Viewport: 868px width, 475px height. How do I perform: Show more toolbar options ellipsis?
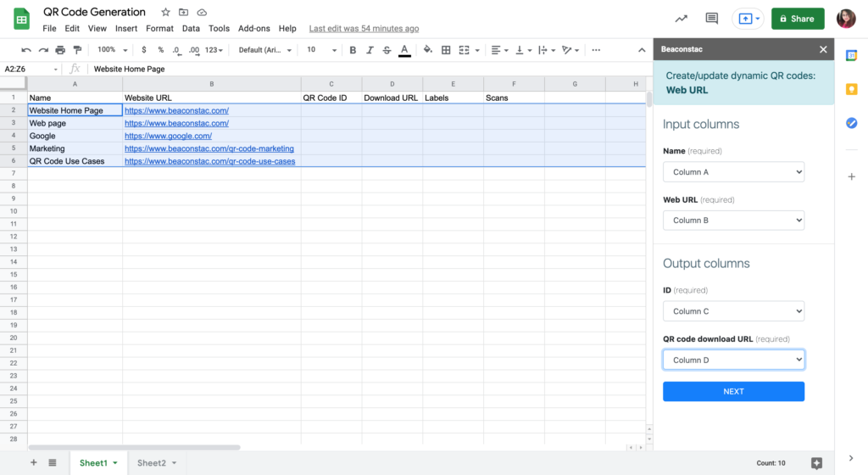[596, 50]
